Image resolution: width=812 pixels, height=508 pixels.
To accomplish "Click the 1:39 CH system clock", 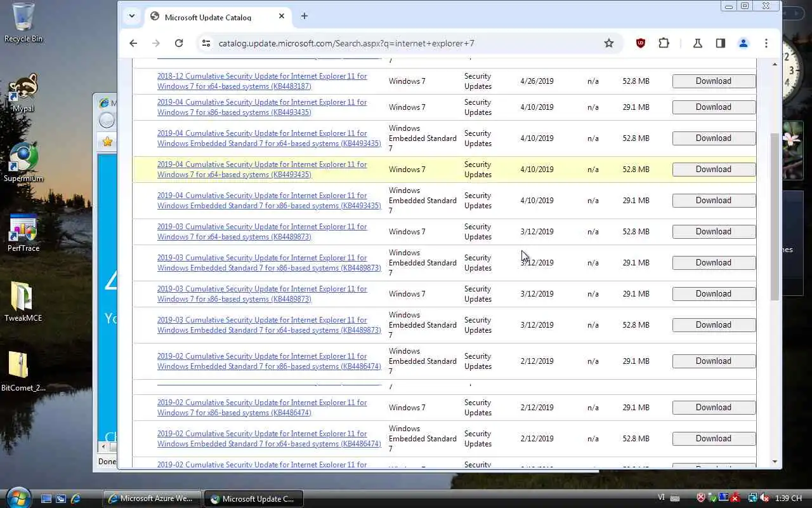I will 789,498.
